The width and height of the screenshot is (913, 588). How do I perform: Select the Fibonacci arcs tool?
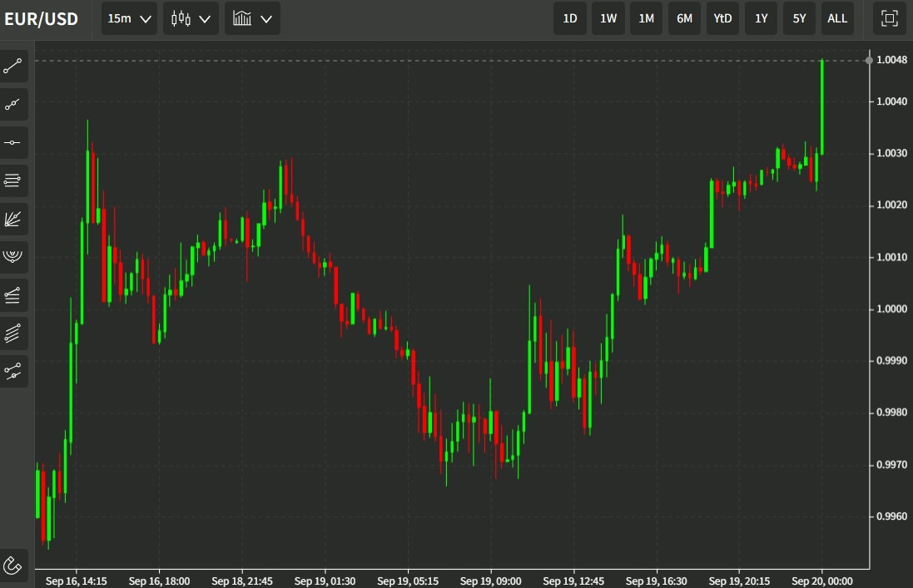[12, 257]
